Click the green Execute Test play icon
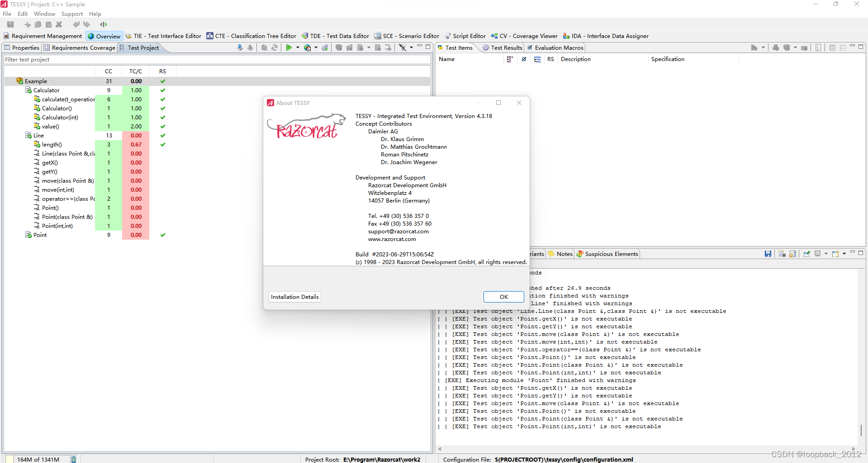 pos(289,47)
